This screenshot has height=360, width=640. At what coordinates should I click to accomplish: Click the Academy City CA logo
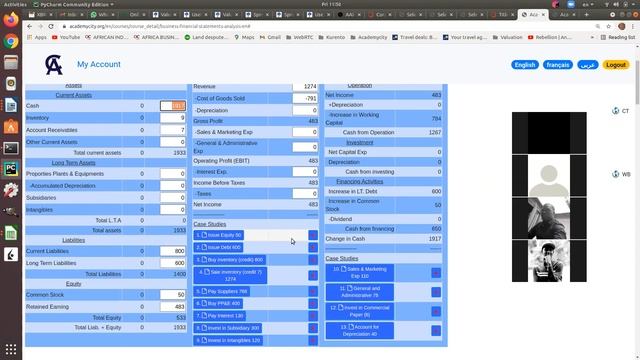click(53, 64)
